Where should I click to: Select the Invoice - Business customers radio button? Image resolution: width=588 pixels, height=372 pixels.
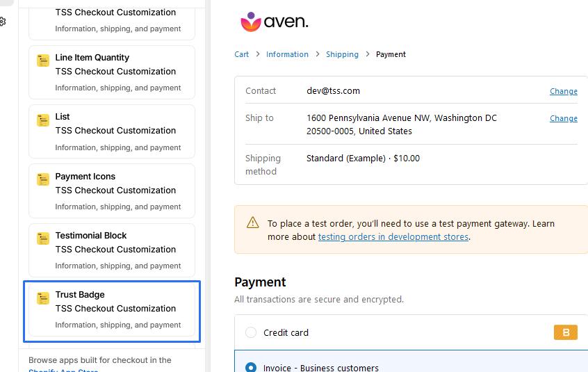[x=251, y=367]
